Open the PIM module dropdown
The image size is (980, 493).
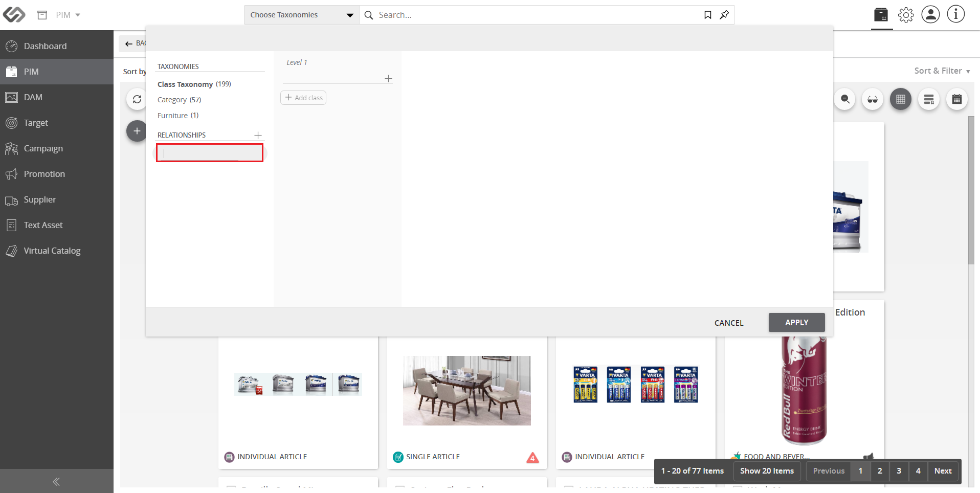68,15
